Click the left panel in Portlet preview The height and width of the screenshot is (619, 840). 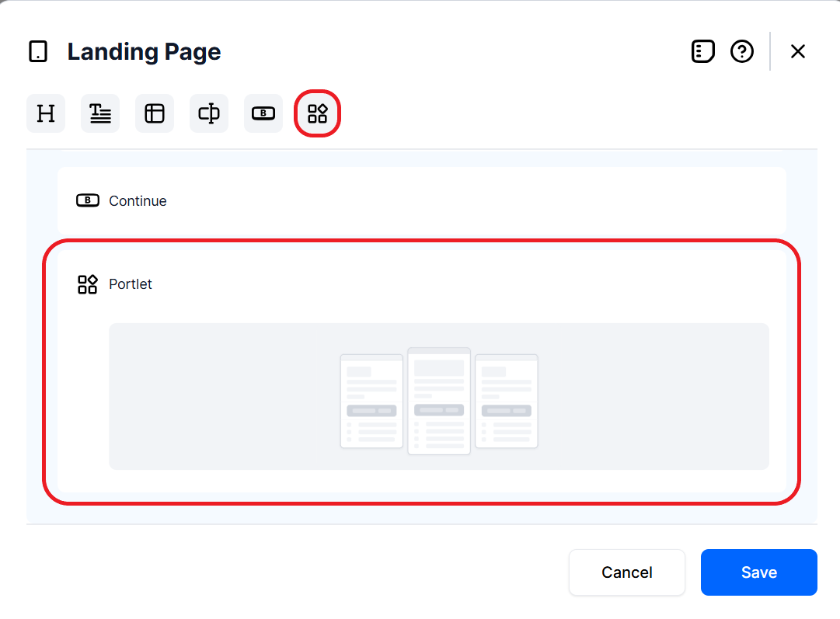pyautogui.click(x=371, y=402)
